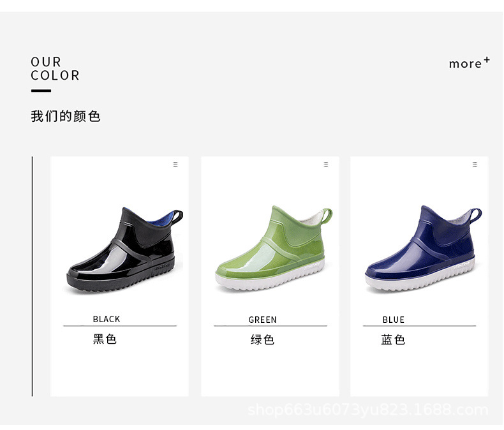Choose the BLUE color label

394,320
